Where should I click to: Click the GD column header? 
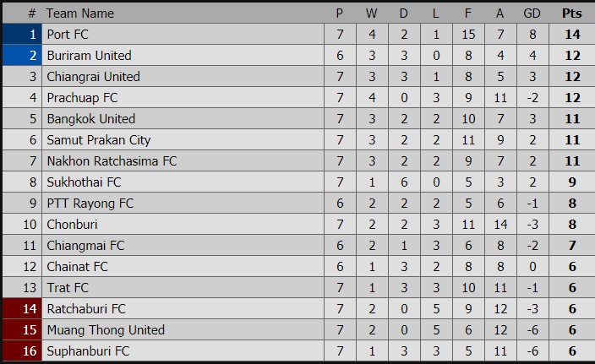pos(532,14)
